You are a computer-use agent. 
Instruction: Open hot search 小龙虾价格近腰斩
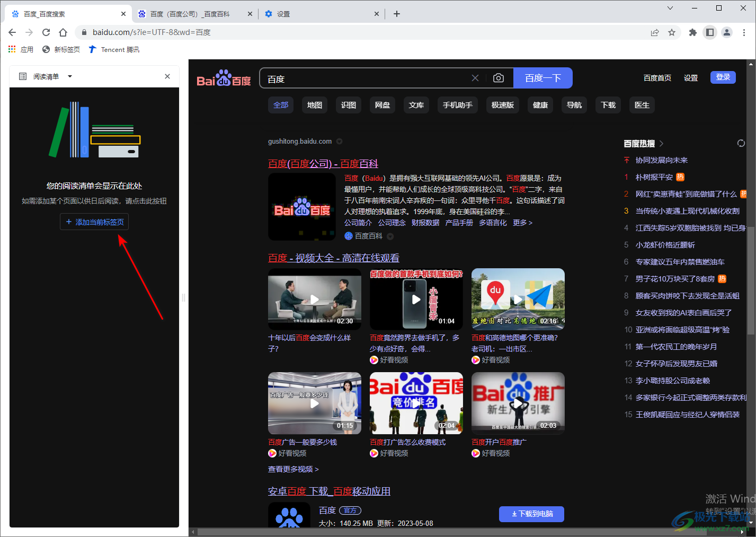click(x=665, y=245)
